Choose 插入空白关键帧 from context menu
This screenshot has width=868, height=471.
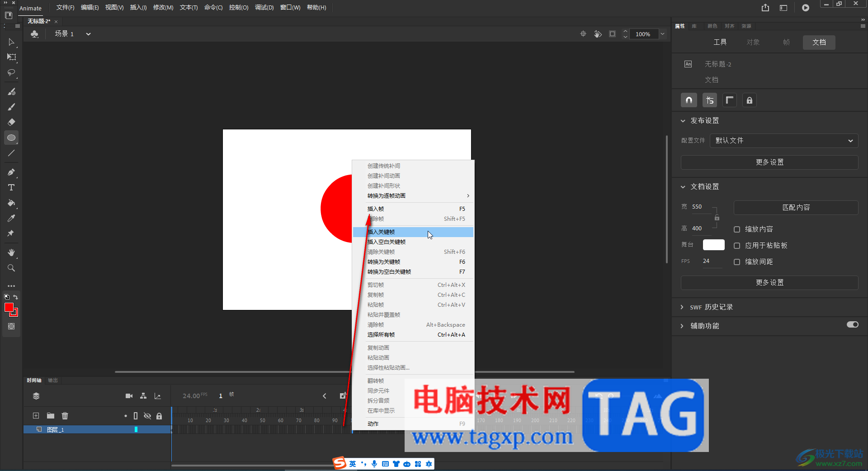pyautogui.click(x=413, y=242)
